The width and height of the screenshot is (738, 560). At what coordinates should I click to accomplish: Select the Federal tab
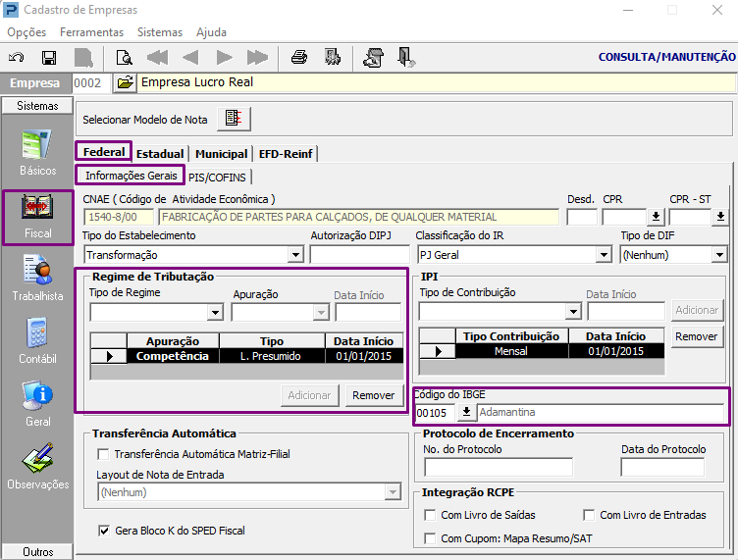(104, 152)
